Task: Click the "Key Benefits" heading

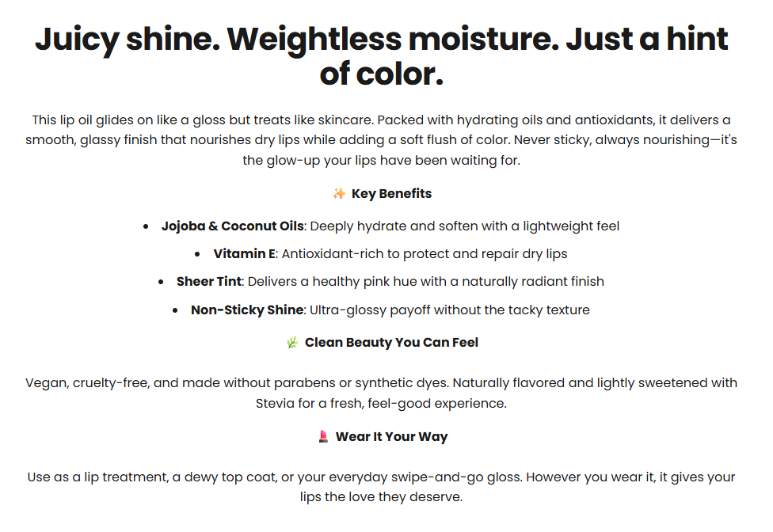Action: [391, 194]
